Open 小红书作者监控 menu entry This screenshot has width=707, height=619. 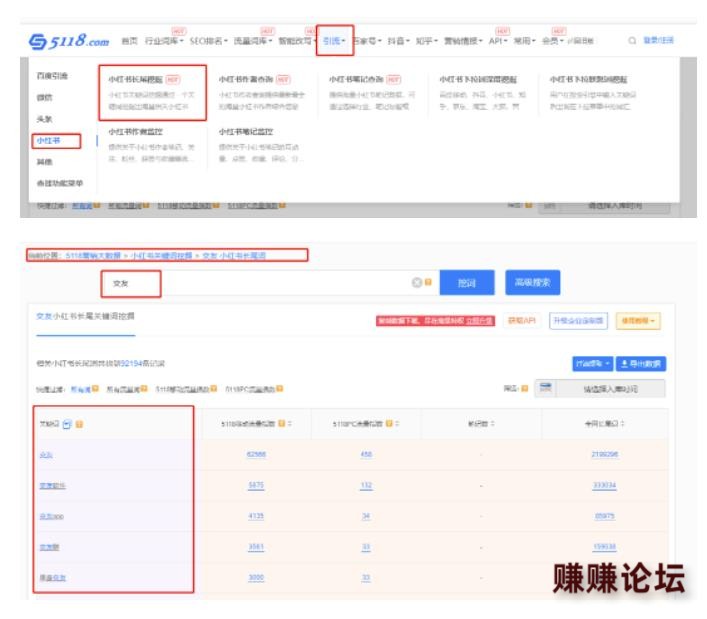pos(152,145)
